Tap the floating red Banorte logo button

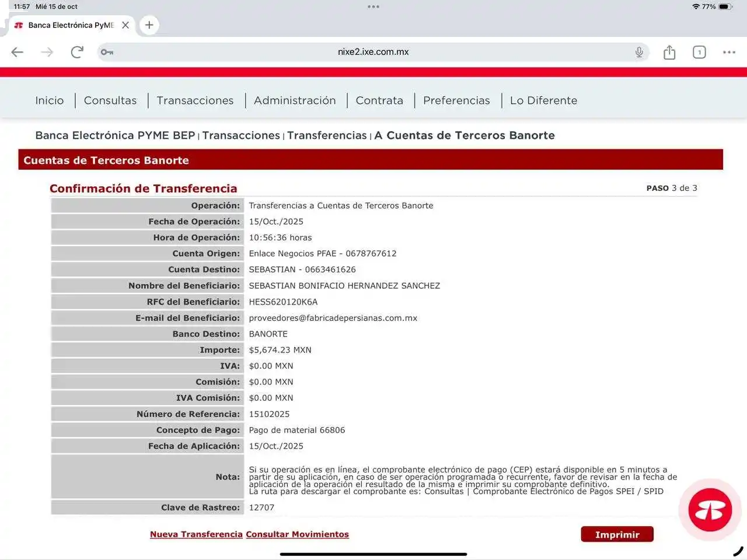click(710, 510)
